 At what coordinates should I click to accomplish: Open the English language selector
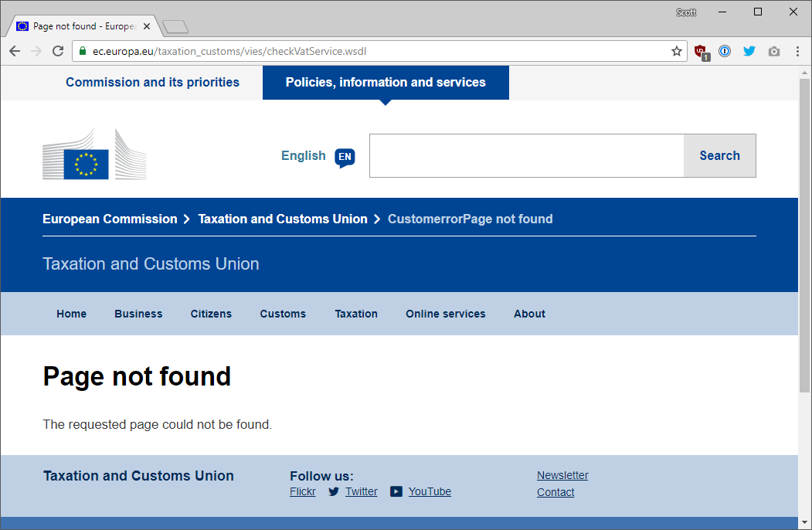tap(318, 156)
